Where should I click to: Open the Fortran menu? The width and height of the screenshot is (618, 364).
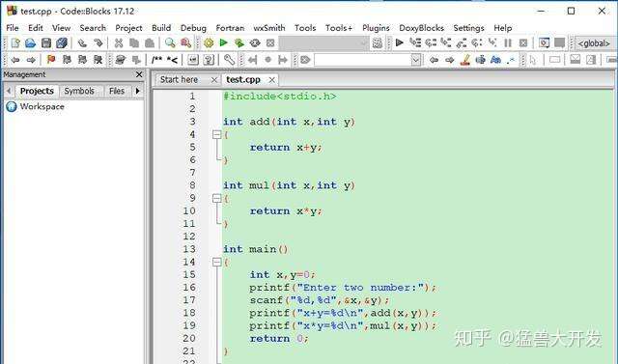[230, 28]
